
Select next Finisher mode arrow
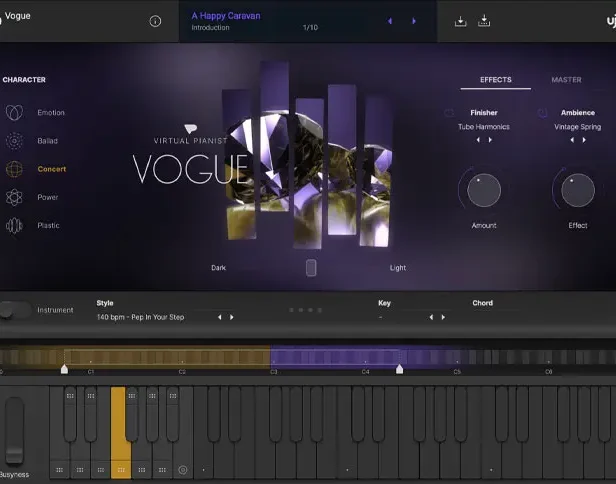490,140
